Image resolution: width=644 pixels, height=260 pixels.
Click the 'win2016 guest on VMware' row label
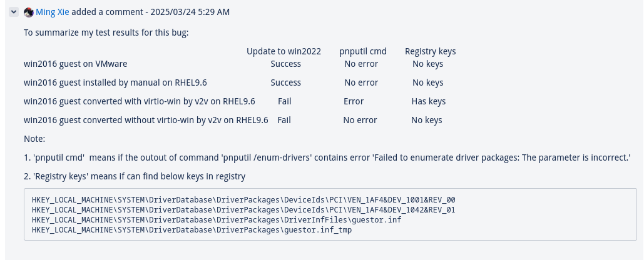coord(76,64)
